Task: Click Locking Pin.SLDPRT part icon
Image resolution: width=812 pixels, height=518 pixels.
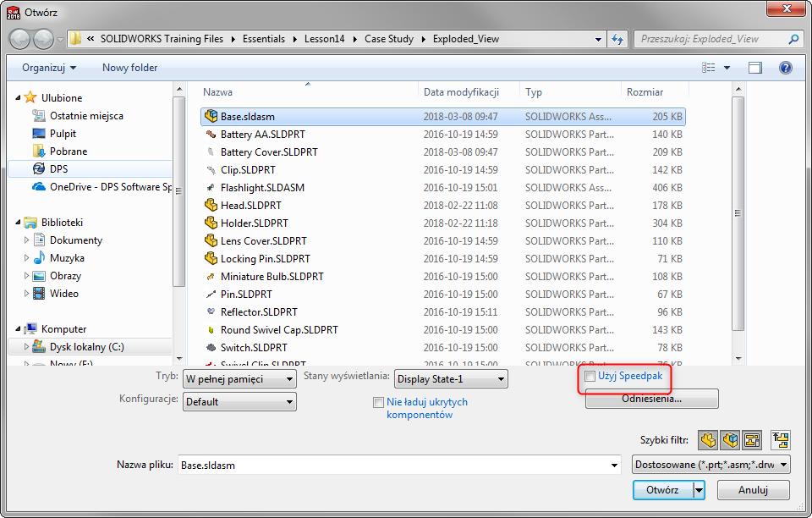Action: (x=211, y=258)
